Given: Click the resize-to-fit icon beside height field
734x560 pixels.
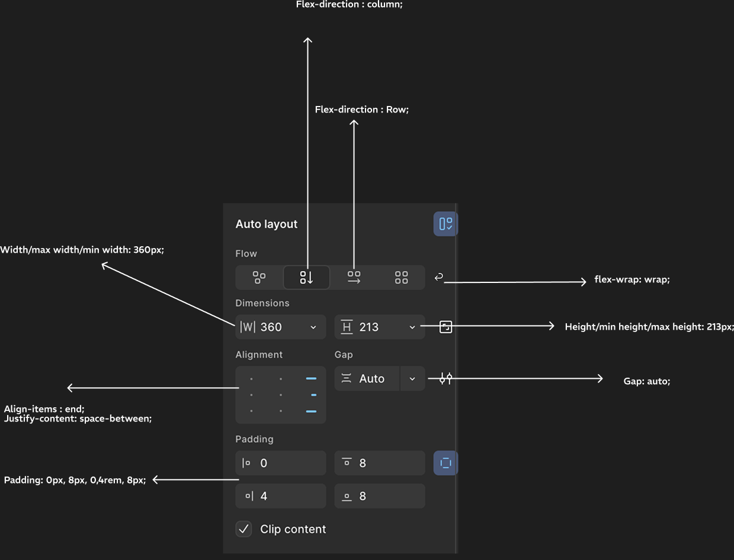Looking at the screenshot, I should 445,326.
